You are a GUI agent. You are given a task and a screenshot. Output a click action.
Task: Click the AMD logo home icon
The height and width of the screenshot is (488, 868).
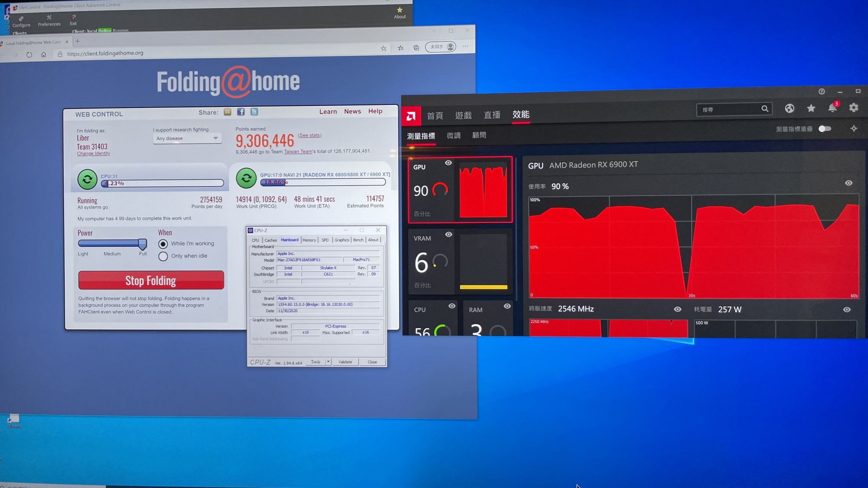pyautogui.click(x=411, y=116)
